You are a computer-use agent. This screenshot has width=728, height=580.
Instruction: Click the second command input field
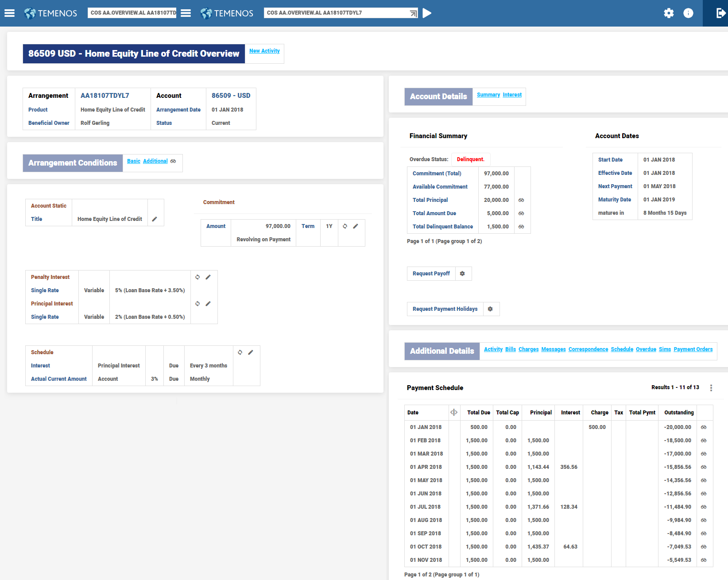click(337, 13)
